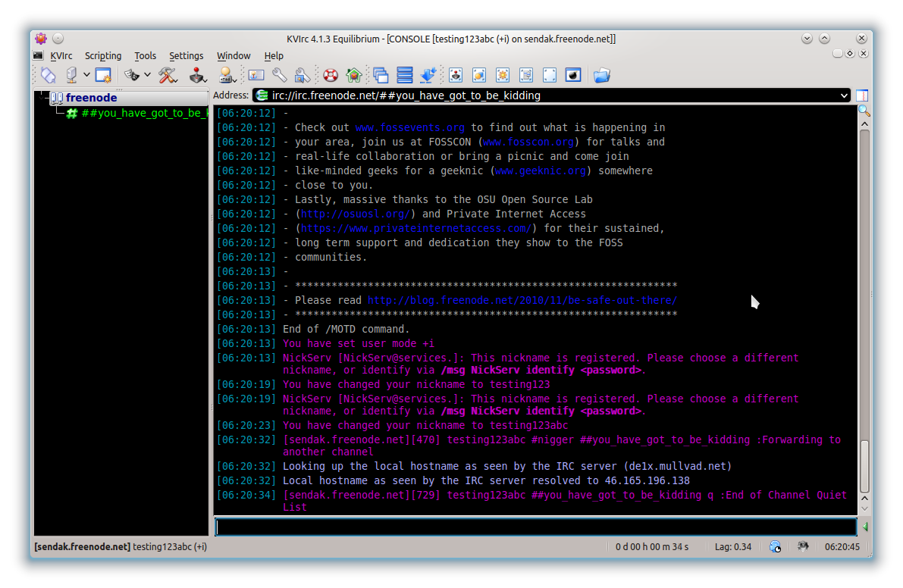The width and height of the screenshot is (903, 588).
Task: Click the framed document list toolbar icon
Action: [x=526, y=75]
